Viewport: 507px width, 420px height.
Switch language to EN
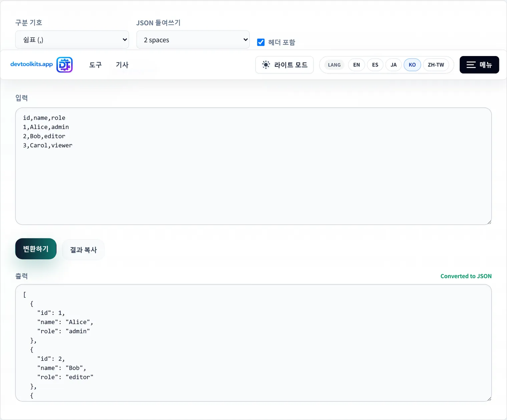point(357,65)
